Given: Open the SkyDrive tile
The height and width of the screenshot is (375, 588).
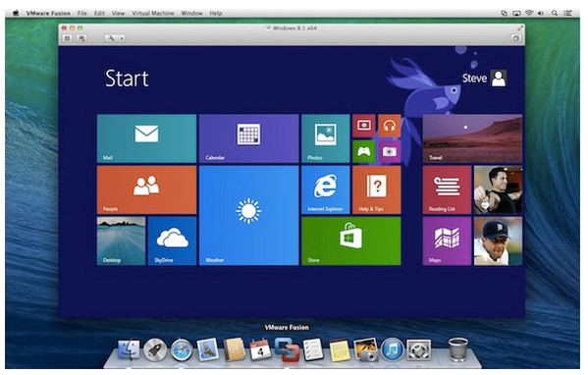Looking at the screenshot, I should coord(172,241).
